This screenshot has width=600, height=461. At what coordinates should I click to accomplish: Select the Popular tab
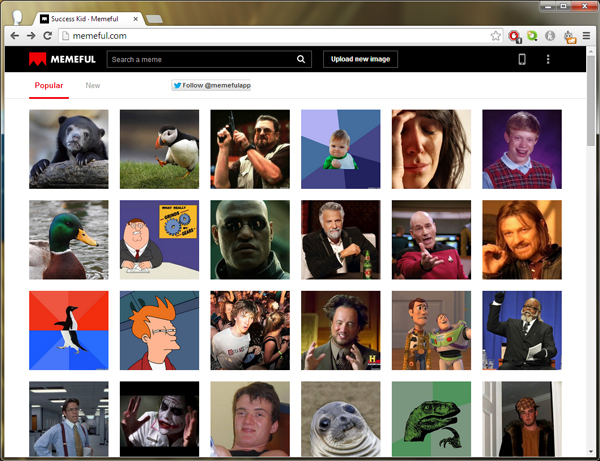tap(49, 85)
